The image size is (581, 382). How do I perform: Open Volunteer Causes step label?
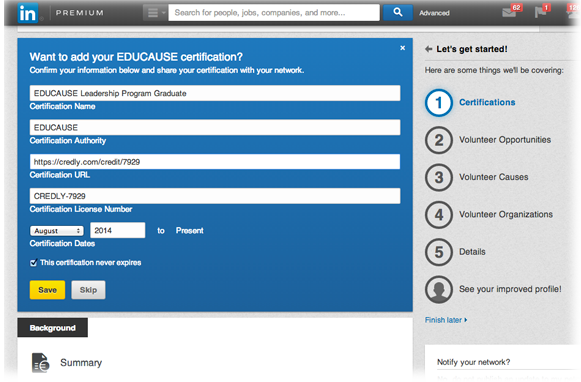(x=494, y=177)
